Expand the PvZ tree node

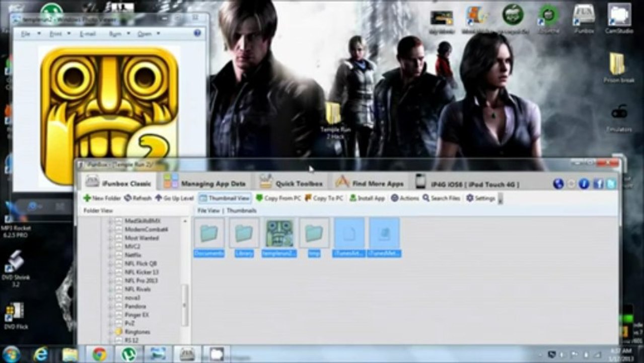pyautogui.click(x=110, y=324)
